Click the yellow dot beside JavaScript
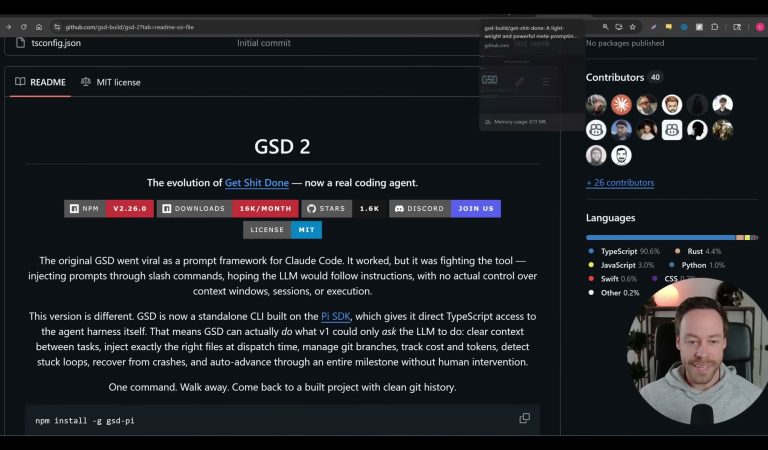 [591, 265]
